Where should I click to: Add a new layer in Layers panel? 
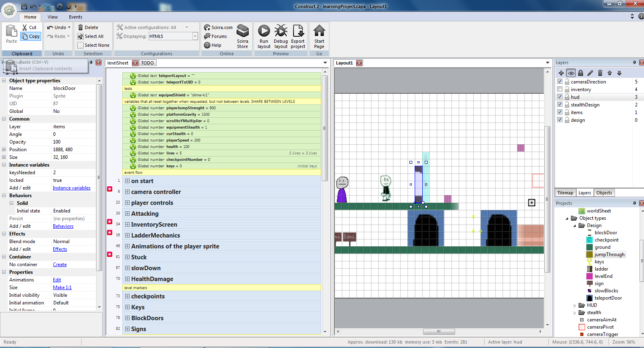[x=561, y=73]
